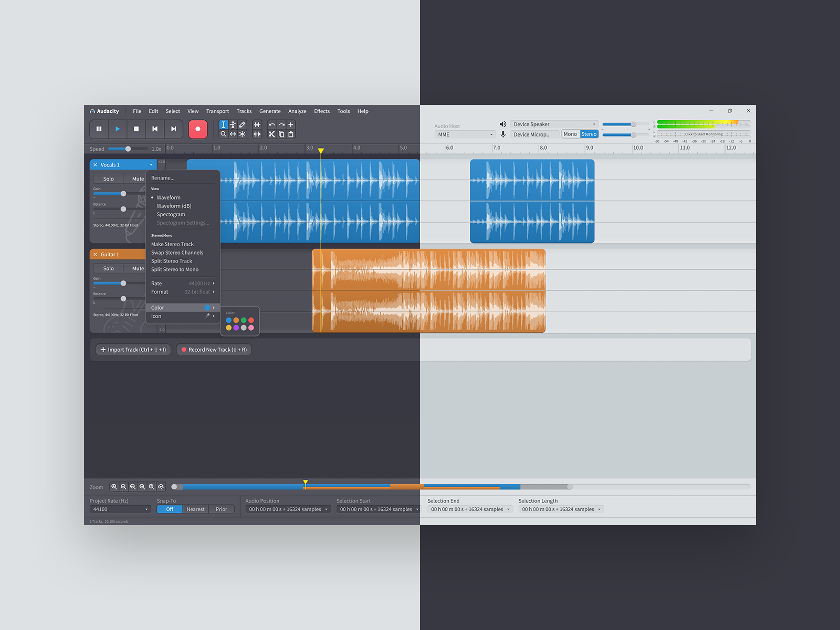
Task: Pause playback with the Pause button
Action: tap(99, 129)
